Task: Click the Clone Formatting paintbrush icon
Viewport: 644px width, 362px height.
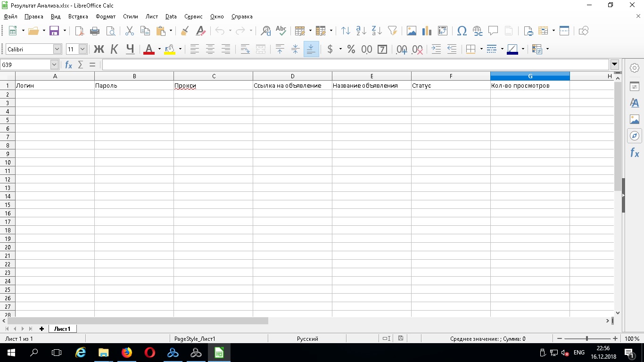Action: point(185,31)
